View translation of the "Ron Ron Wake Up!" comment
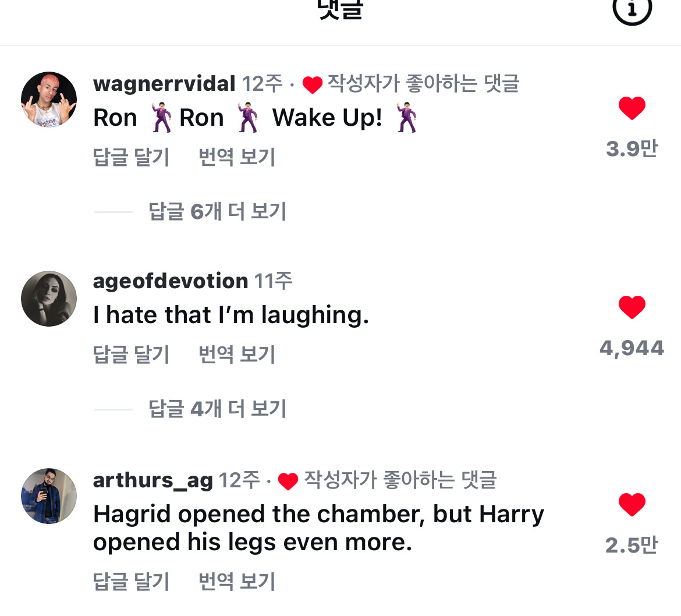Image resolution: width=681 pixels, height=616 pixels. [x=236, y=158]
